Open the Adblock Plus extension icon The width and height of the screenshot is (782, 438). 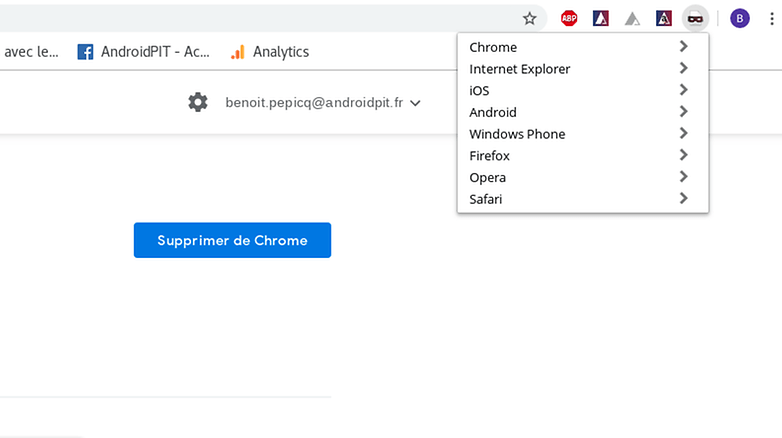(x=569, y=19)
